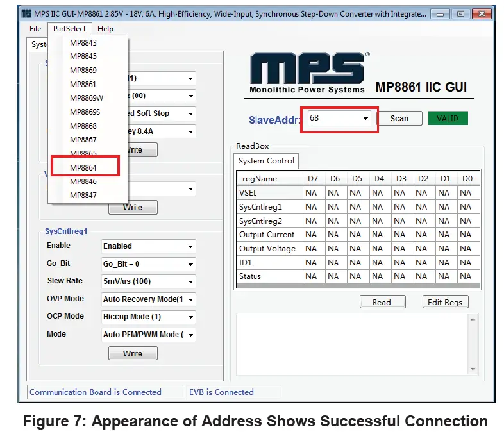Choose MP8867 from the part list

click(83, 140)
